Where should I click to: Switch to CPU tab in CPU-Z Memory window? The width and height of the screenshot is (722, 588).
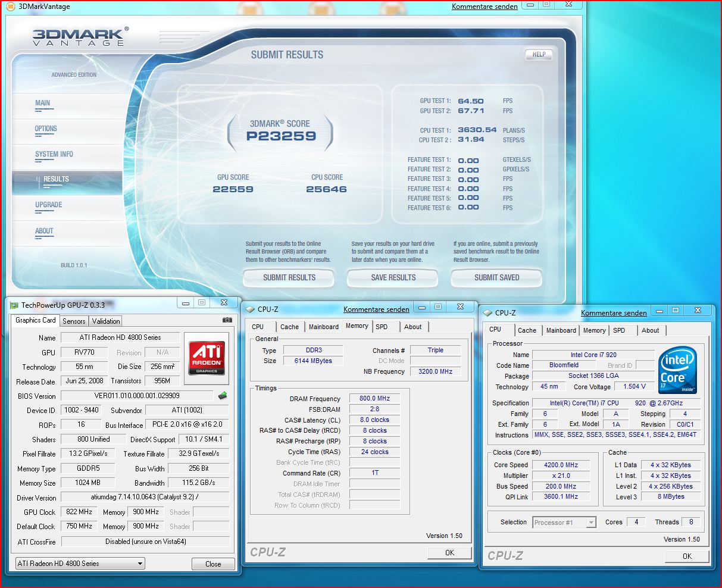258,327
